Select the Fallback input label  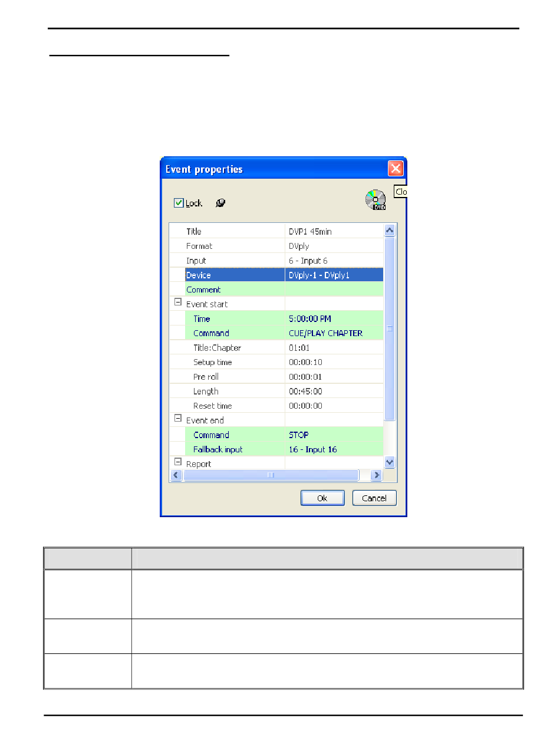pos(218,449)
